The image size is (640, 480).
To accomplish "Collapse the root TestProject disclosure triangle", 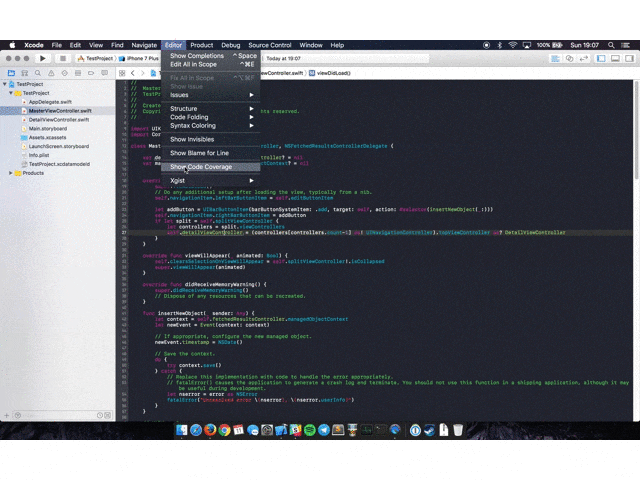I will click(5, 84).
